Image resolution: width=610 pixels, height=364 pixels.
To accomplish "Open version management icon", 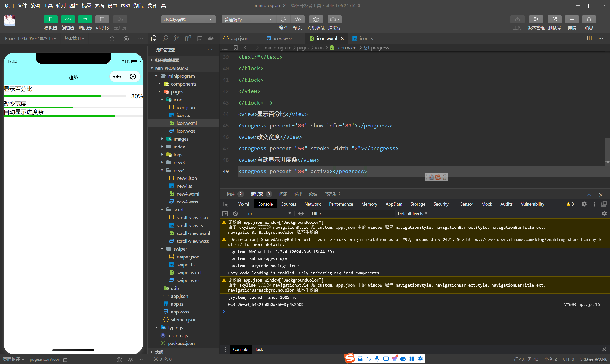I will point(536,19).
